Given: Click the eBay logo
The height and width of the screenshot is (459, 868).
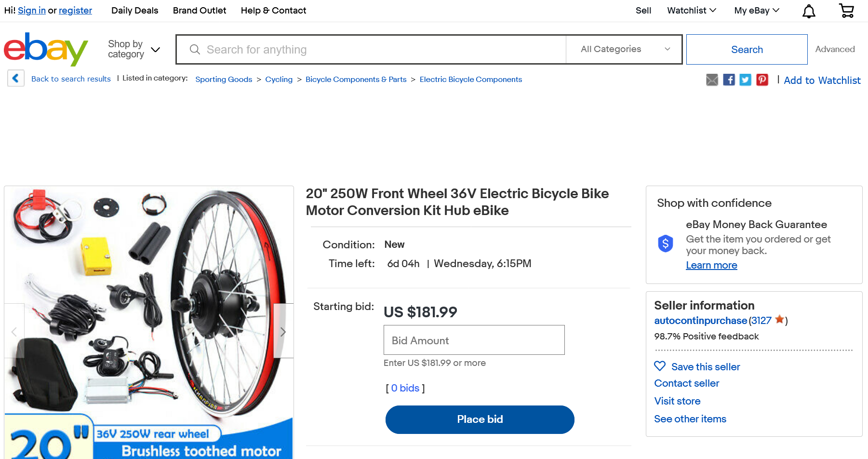Looking at the screenshot, I should 46,49.
